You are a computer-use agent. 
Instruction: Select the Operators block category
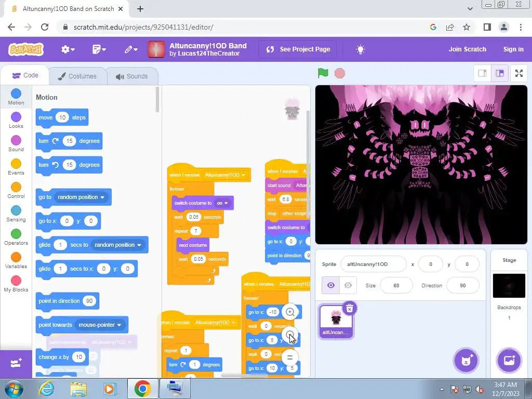tap(16, 237)
